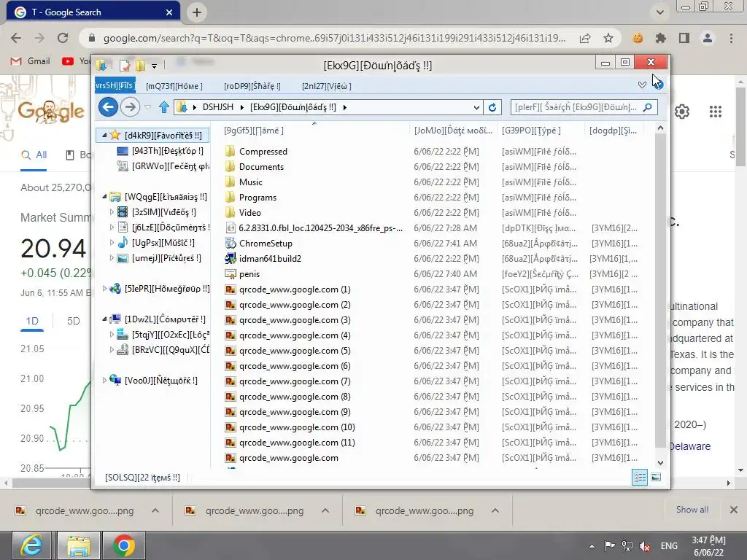Collapse the Libraries tree node
Screen dimensions: 747x560
[x=104, y=196]
